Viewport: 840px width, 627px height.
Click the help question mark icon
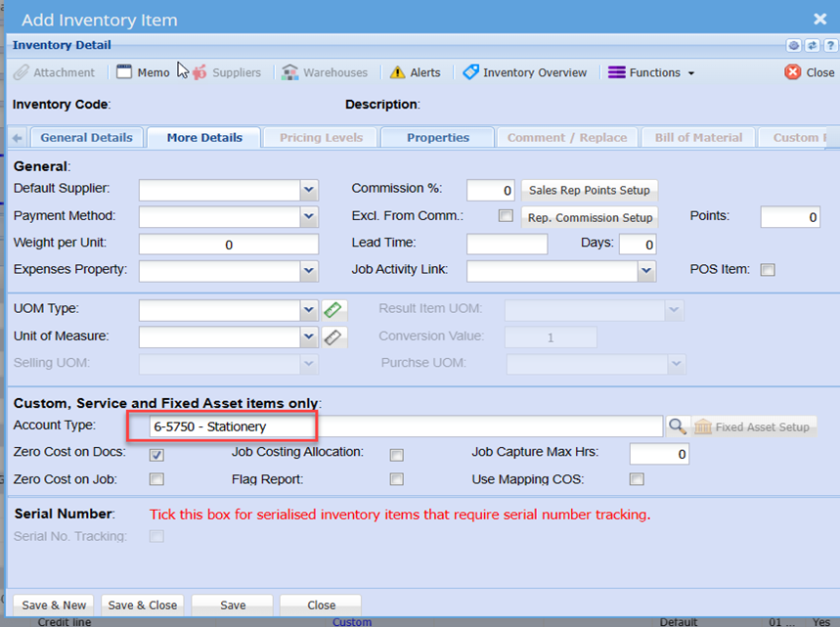[828, 46]
